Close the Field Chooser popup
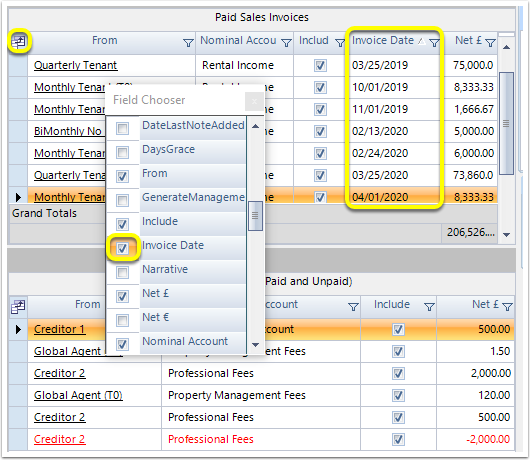 click(x=254, y=101)
